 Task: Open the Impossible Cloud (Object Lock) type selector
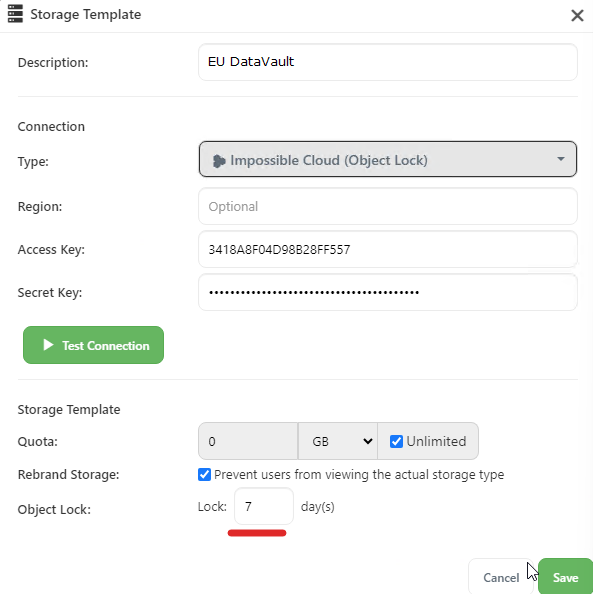point(388,159)
